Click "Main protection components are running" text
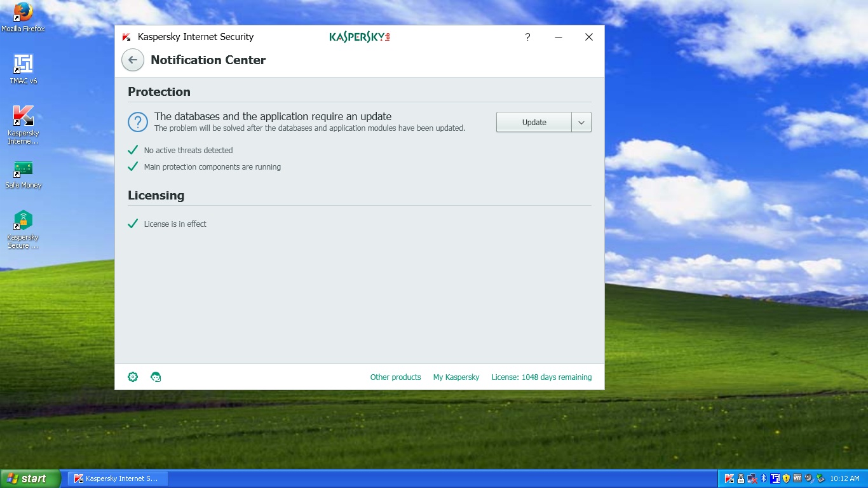Image resolution: width=868 pixels, height=488 pixels. [212, 167]
